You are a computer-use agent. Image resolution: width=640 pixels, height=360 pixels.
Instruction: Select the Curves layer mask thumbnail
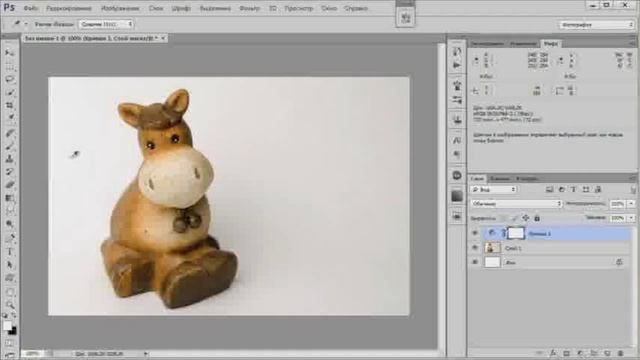tap(516, 233)
